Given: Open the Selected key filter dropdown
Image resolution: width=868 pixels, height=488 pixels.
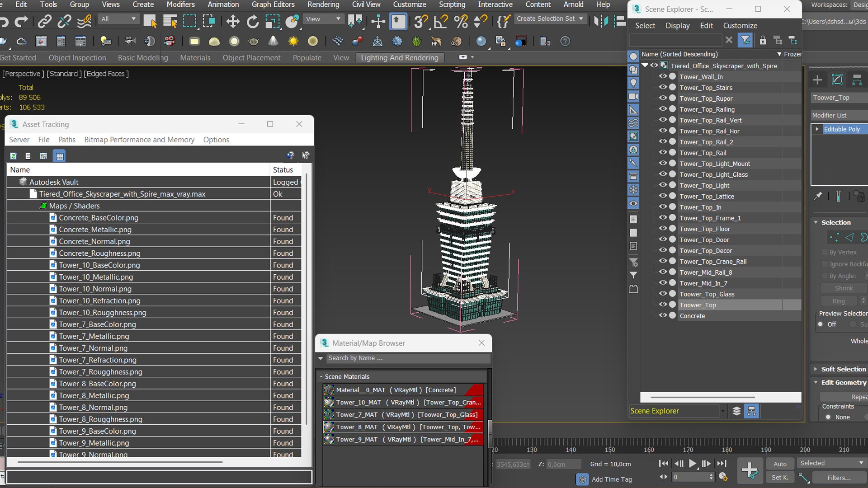Looking at the screenshot, I should coord(832,463).
